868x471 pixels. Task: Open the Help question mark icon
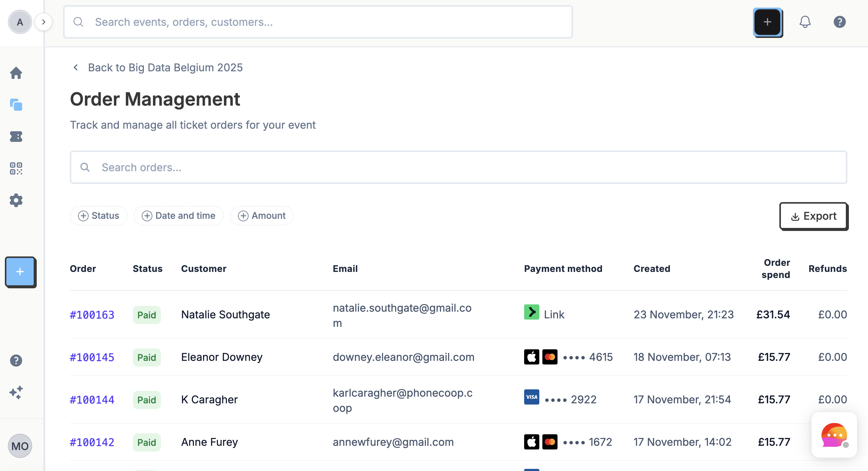click(839, 22)
